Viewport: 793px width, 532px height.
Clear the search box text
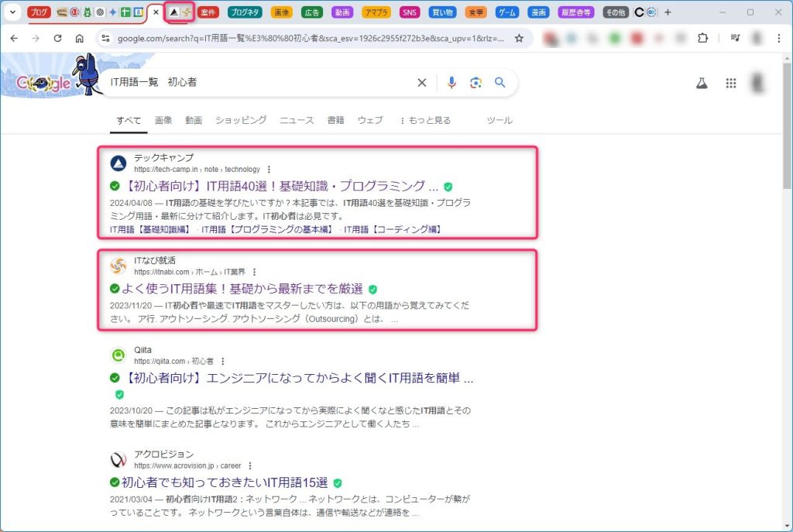(x=422, y=82)
